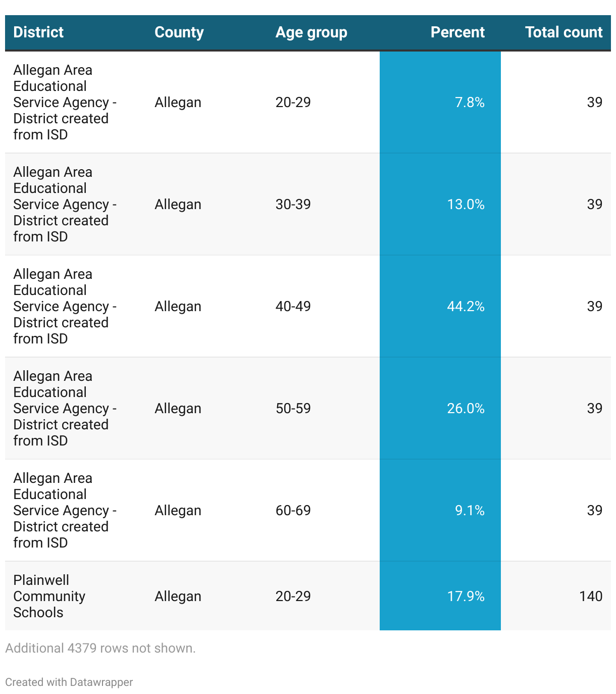Click the Total count column header
This screenshot has height=694, width=616.
tap(563, 32)
